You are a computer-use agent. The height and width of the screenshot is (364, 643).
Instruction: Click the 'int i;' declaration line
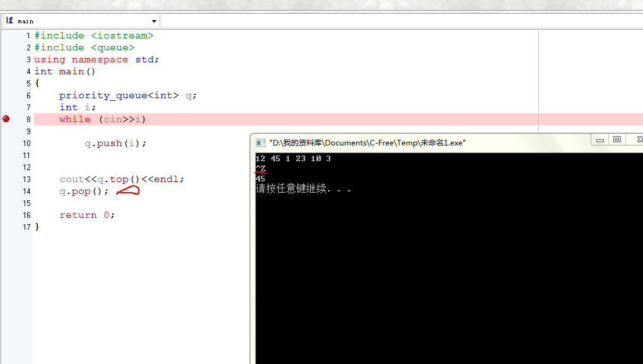[x=78, y=107]
